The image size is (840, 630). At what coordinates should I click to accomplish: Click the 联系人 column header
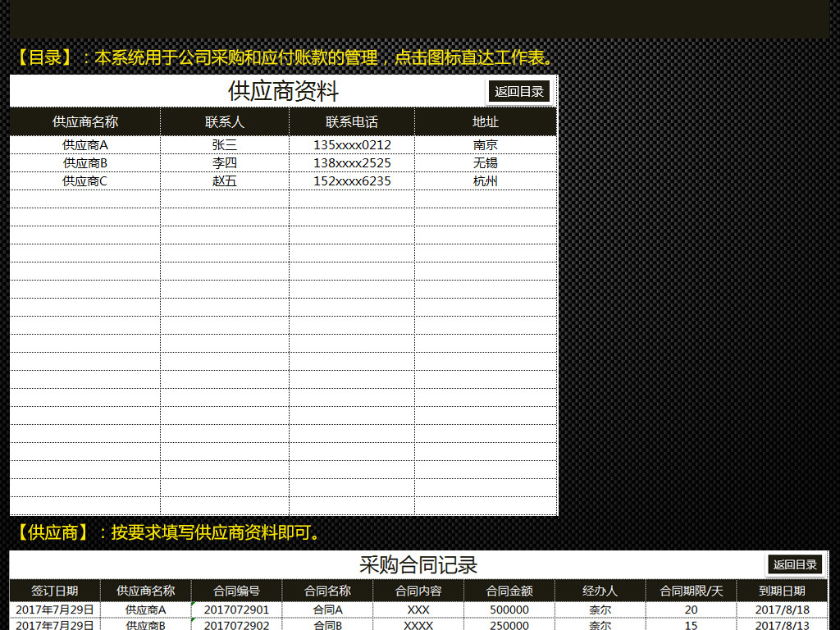224,121
